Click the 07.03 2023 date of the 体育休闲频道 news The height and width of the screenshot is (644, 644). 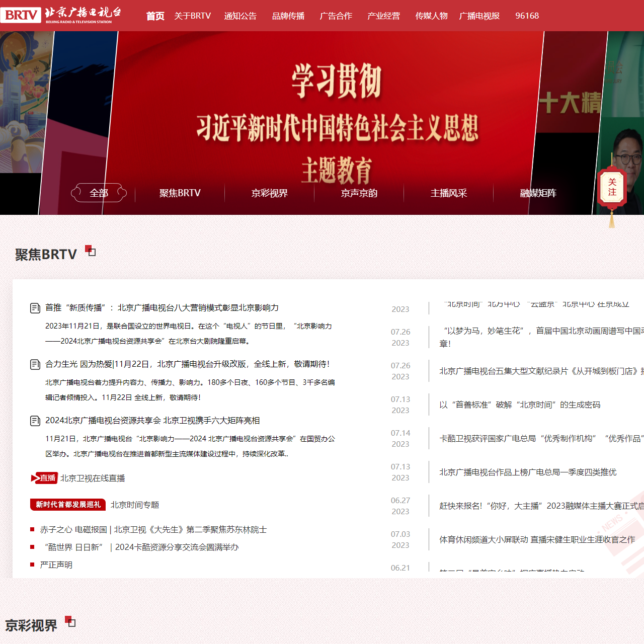[400, 540]
